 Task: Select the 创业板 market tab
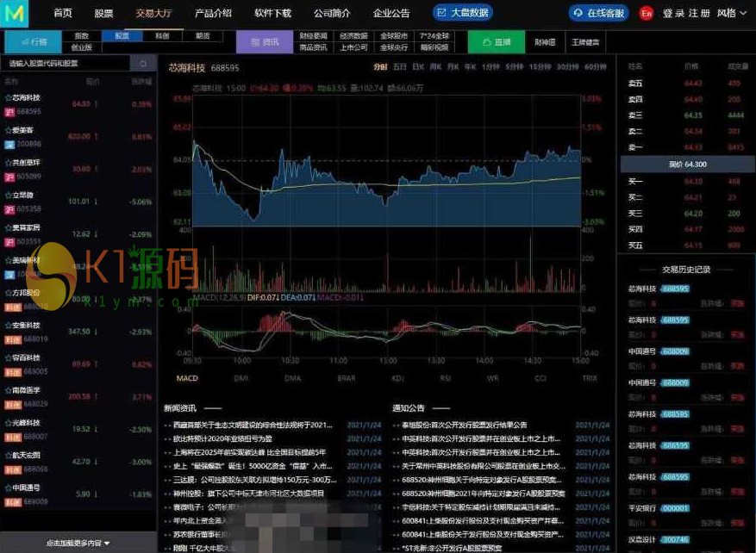tap(82, 47)
